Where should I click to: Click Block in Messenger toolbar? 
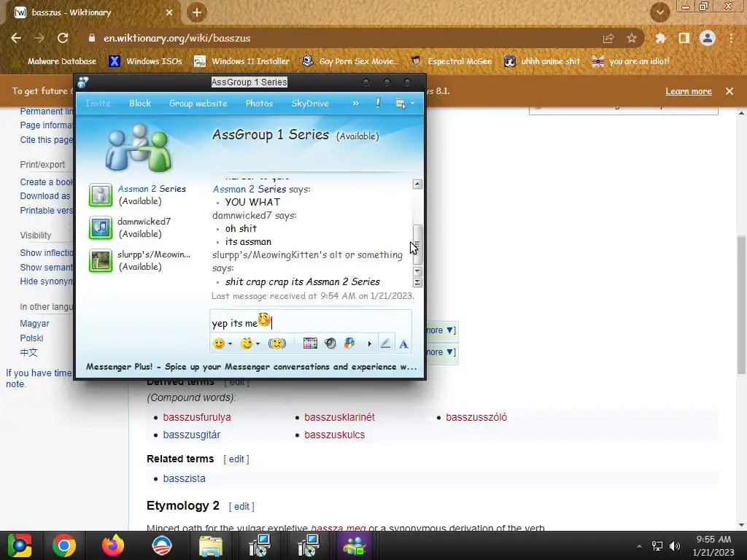(140, 104)
